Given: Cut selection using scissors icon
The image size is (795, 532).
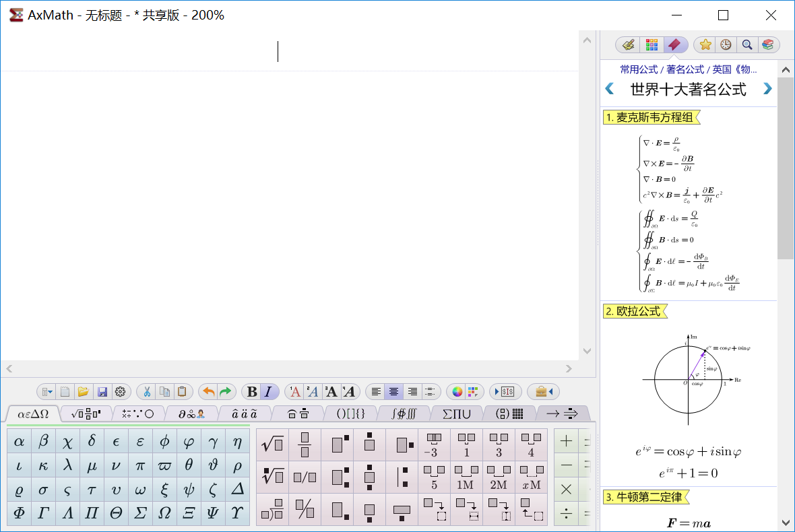Looking at the screenshot, I should coord(146,392).
